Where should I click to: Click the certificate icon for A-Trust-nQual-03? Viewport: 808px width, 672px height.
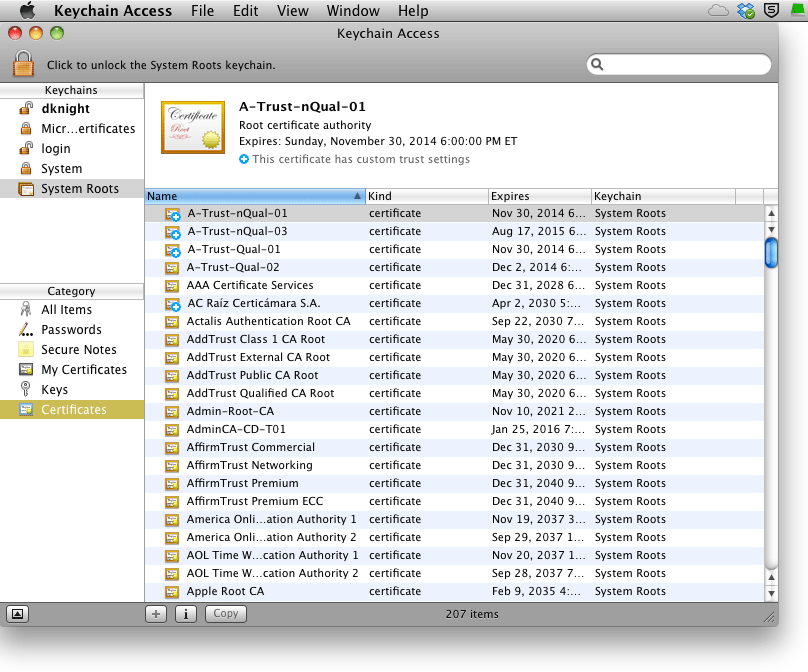[173, 232]
